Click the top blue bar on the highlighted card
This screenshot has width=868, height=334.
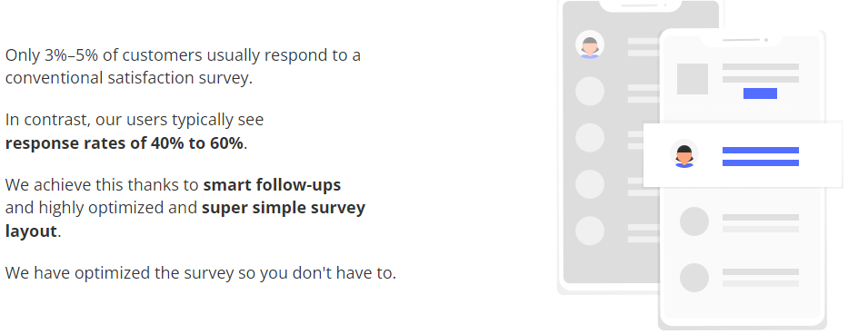click(x=761, y=151)
